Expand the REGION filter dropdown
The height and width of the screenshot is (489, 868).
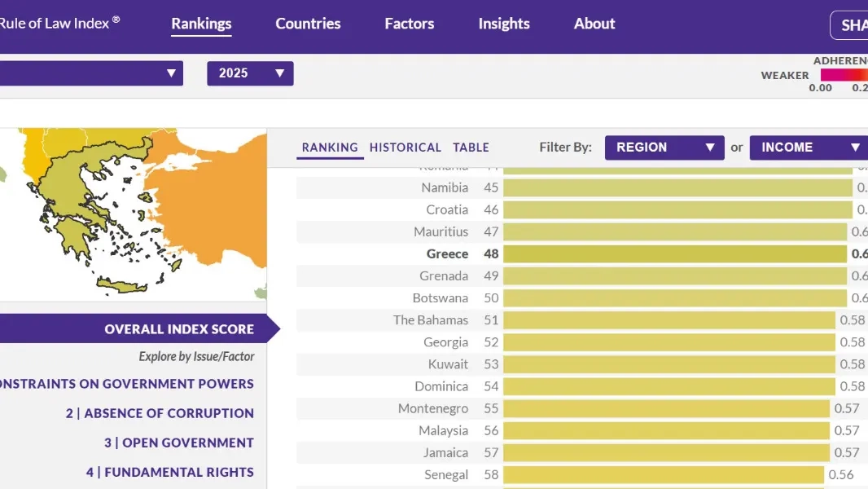664,148
